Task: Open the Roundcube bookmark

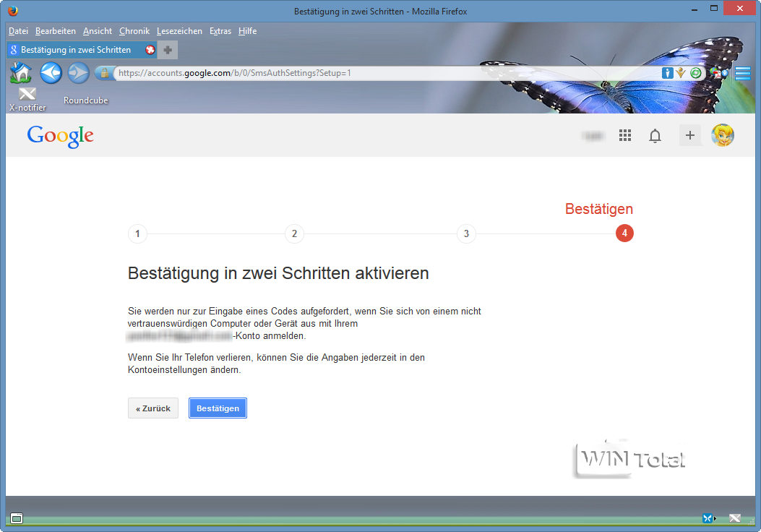Action: [86, 100]
